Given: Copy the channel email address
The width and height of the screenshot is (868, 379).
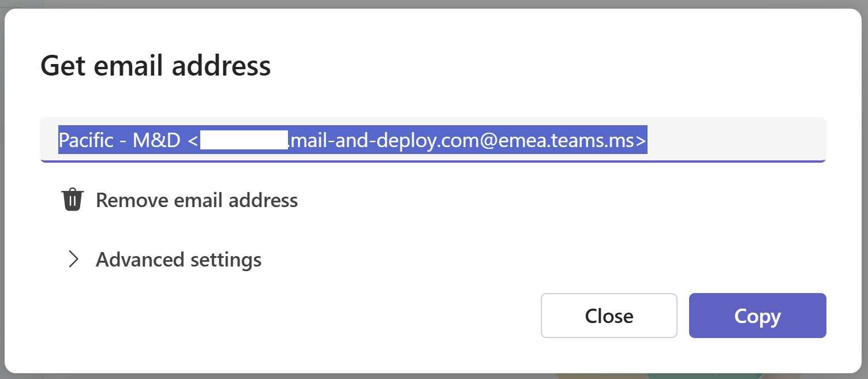Looking at the screenshot, I should point(757,316).
